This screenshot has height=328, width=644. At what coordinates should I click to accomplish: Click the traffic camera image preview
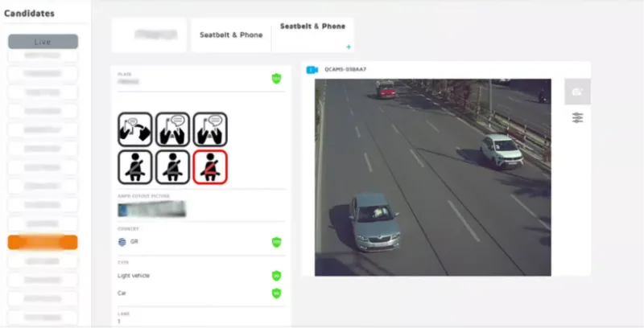pyautogui.click(x=433, y=177)
